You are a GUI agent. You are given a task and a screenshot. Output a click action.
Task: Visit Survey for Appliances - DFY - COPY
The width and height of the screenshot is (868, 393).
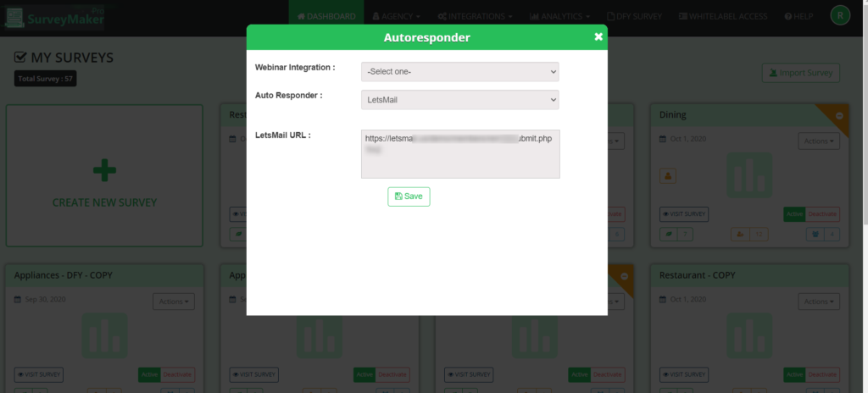[x=39, y=374]
